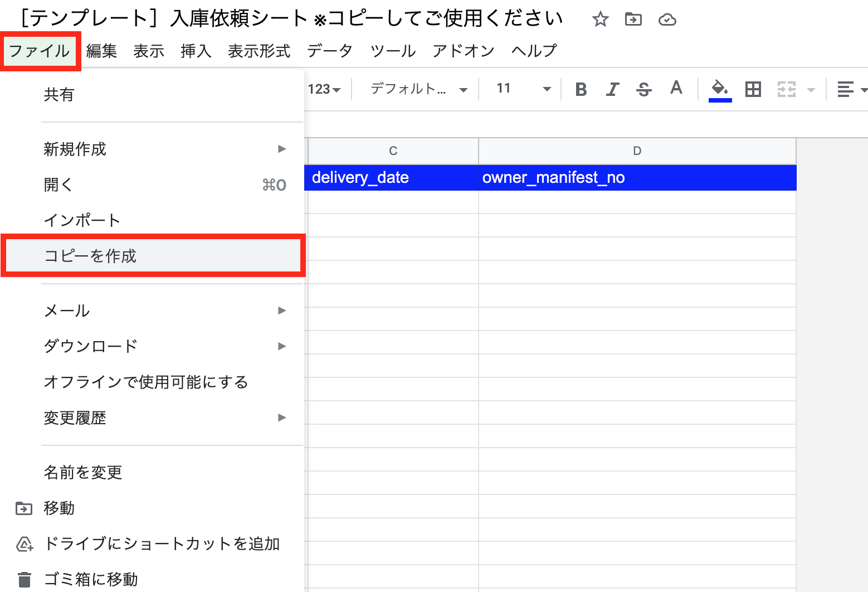Open the 123 number format dropdown
The width and height of the screenshot is (868, 592).
[x=324, y=89]
